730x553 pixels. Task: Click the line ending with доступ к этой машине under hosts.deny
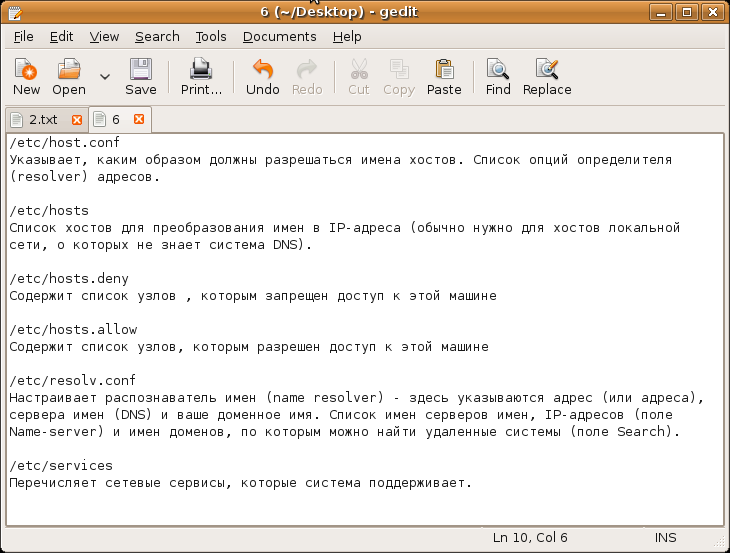coord(253,296)
